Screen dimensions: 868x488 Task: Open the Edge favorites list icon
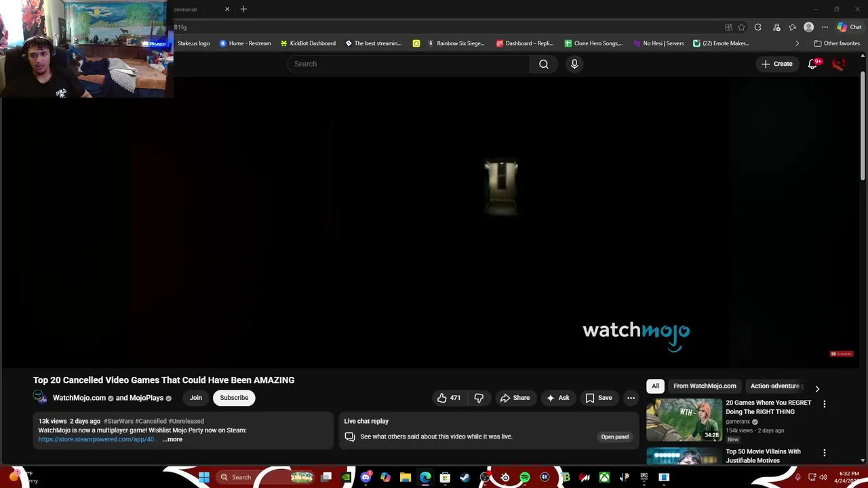[x=792, y=27]
